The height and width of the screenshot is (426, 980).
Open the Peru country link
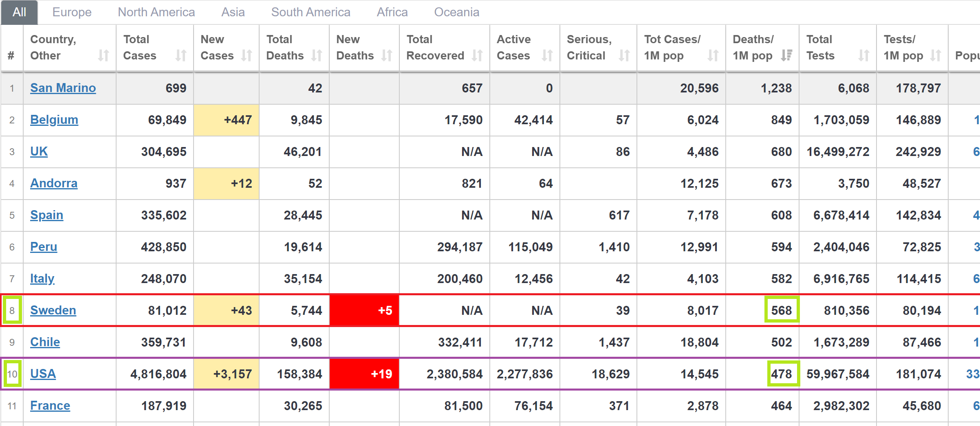point(44,247)
